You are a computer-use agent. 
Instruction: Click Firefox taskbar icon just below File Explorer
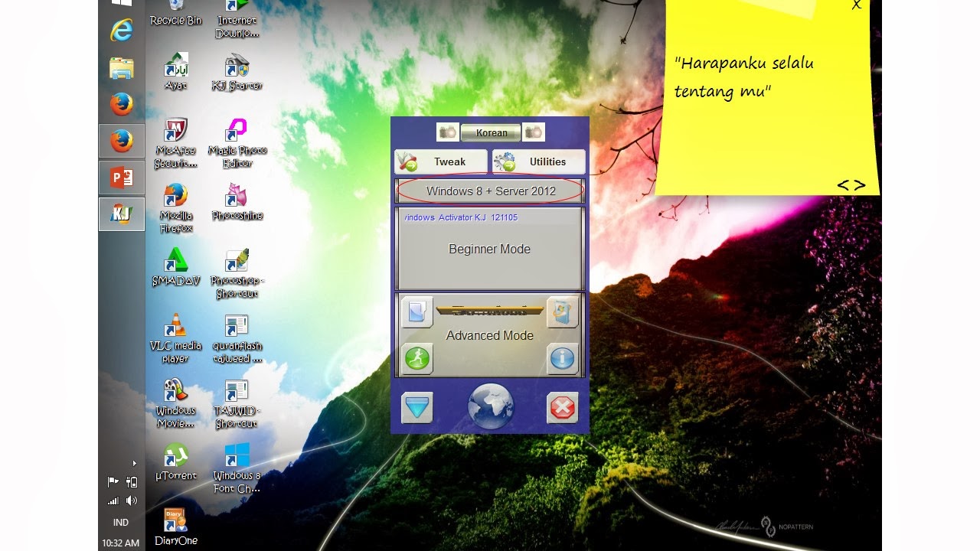click(x=122, y=105)
